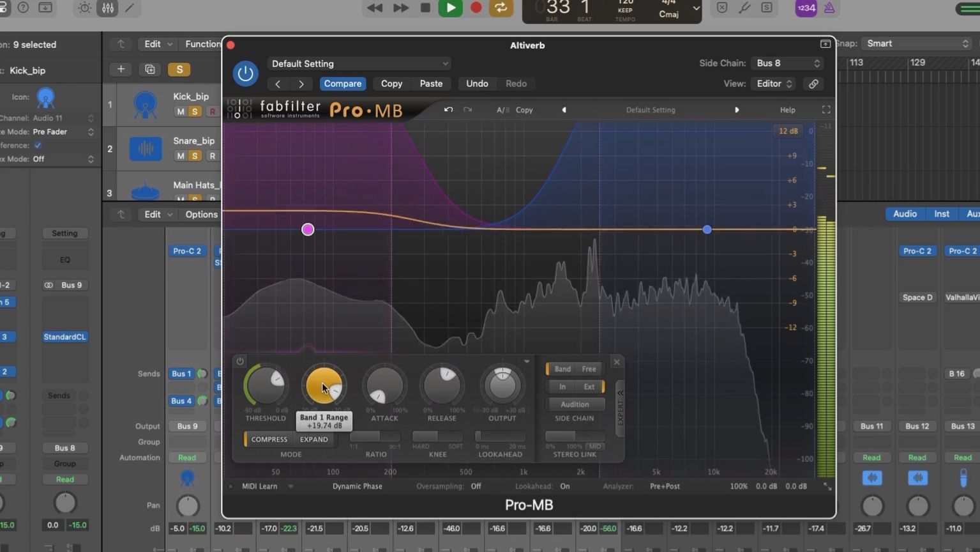The image size is (980, 552).
Task: Record-enable the Snare_bip track
Action: pyautogui.click(x=212, y=156)
